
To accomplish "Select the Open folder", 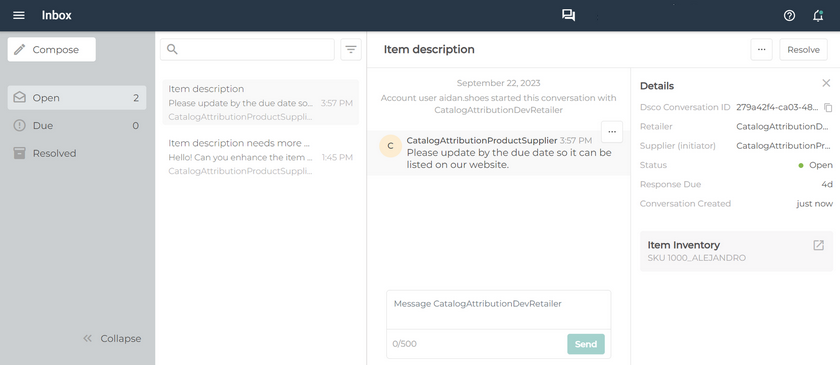I will point(77,98).
